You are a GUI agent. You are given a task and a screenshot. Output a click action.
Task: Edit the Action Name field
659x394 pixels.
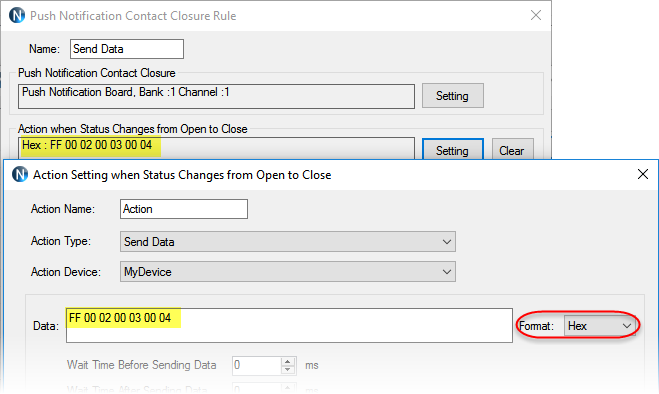[x=184, y=209]
